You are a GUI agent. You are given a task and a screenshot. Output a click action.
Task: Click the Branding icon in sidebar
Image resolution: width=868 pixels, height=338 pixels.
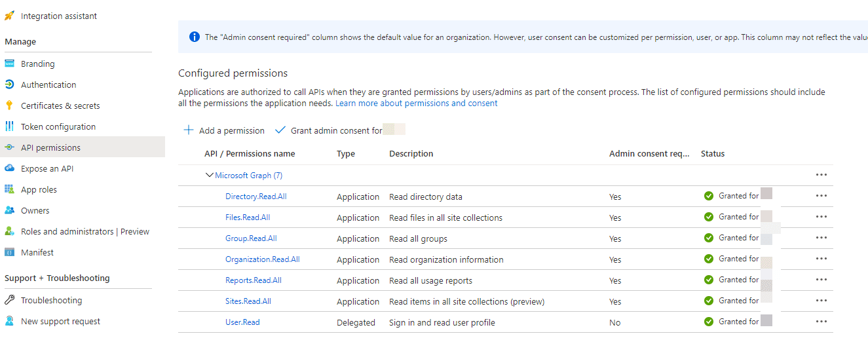9,64
